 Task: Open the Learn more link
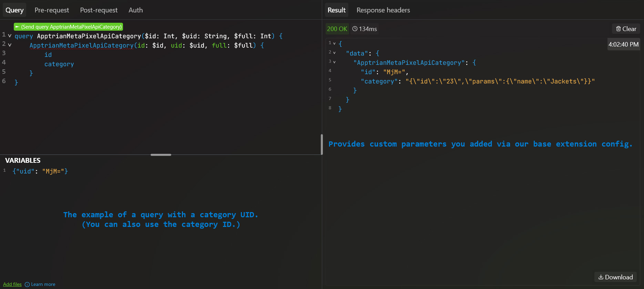point(43,284)
